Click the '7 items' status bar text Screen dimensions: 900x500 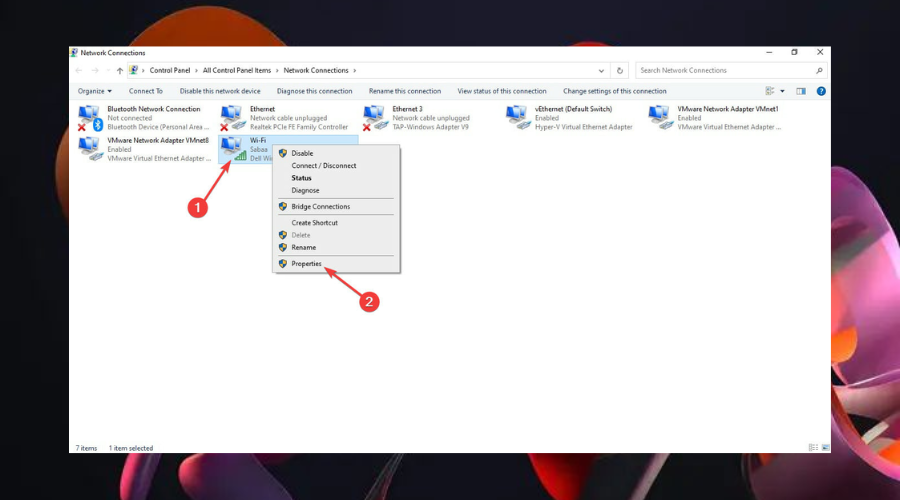click(86, 448)
